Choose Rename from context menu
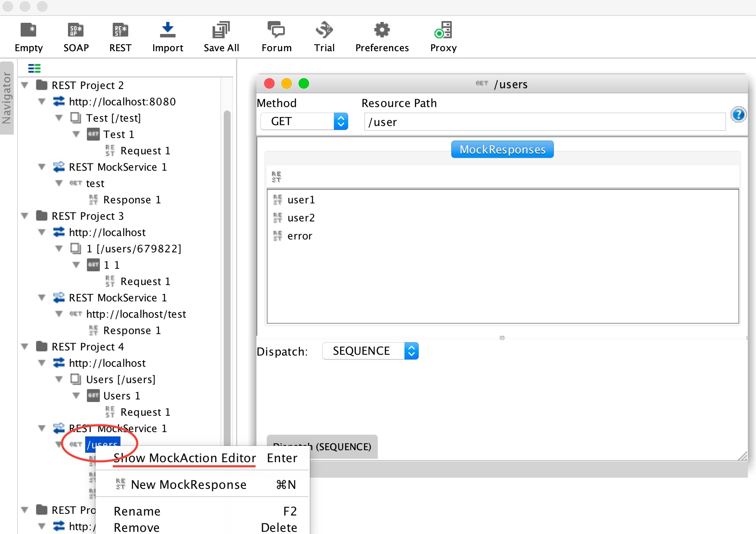This screenshot has width=756, height=534. point(202,511)
